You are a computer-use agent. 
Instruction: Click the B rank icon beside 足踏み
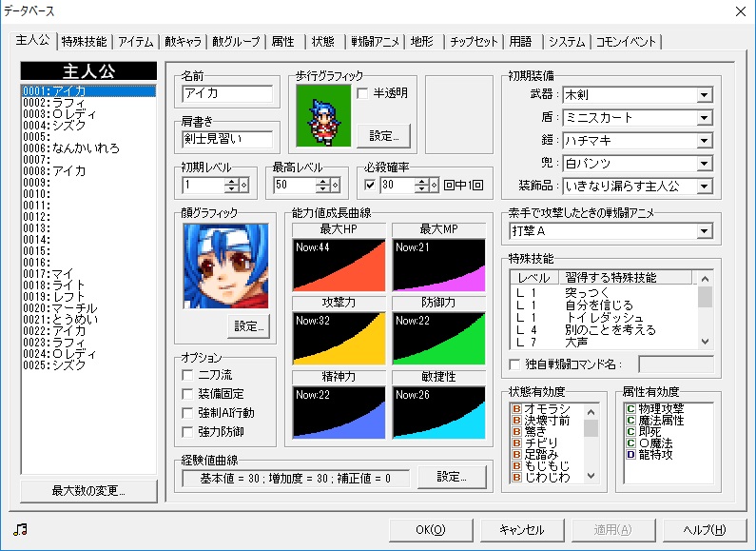[x=517, y=455]
